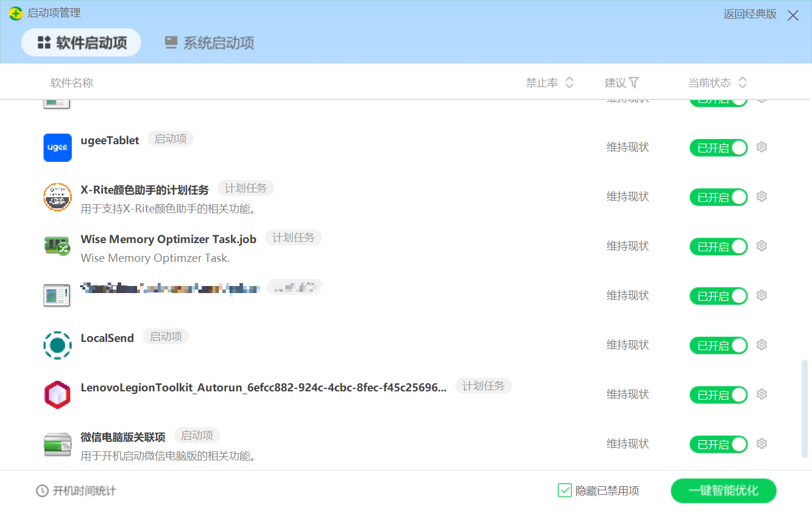Click the X-Rite color assistant icon
The width and height of the screenshot is (812, 512).
click(58, 197)
